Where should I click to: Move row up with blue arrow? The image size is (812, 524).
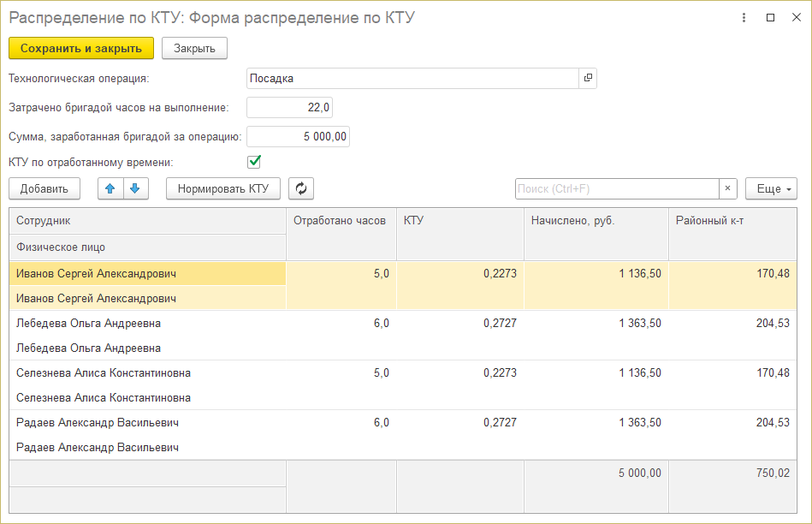(110, 188)
